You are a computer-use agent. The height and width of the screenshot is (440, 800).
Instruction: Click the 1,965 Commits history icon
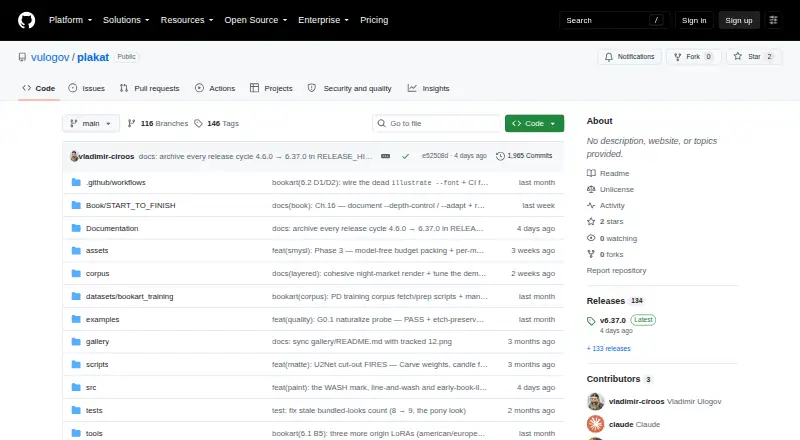coord(501,156)
